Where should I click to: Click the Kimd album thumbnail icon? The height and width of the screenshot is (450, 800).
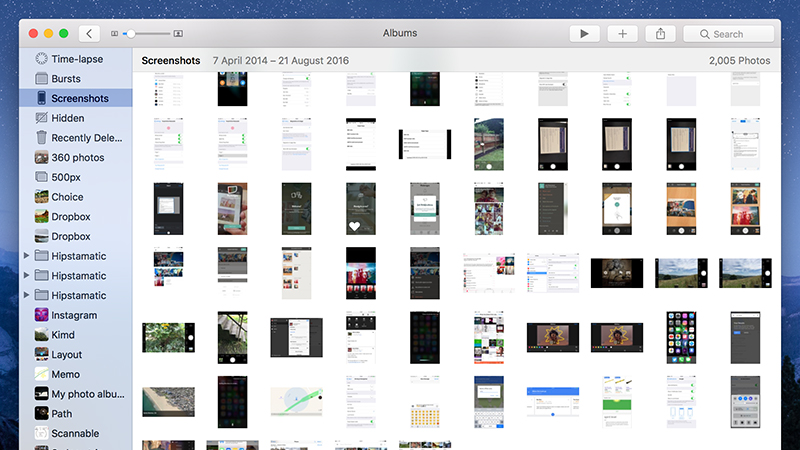click(x=41, y=335)
